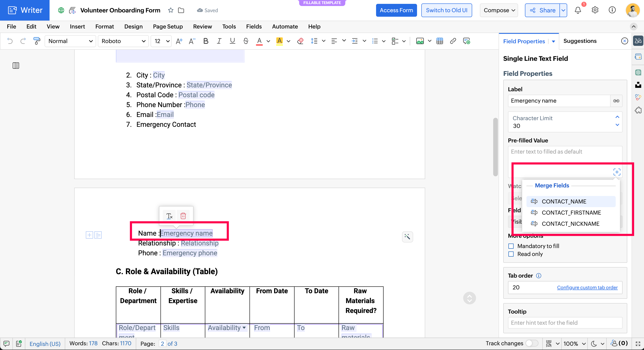Switch to the Suggestions tab
The image size is (644, 350).
coord(580,41)
